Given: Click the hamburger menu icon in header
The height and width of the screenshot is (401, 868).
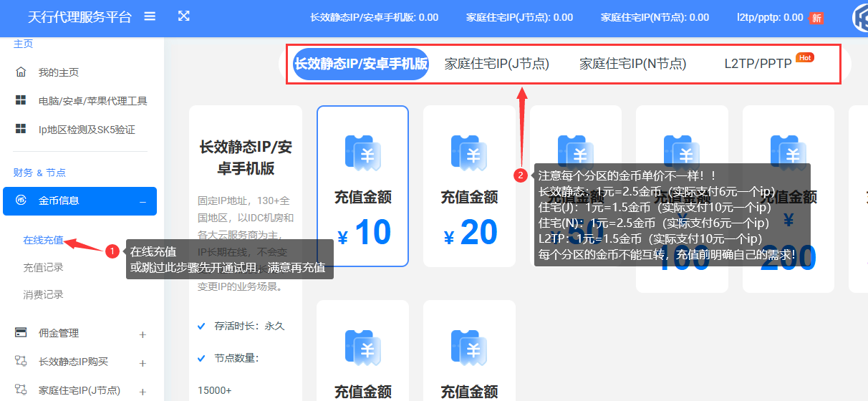Looking at the screenshot, I should point(150,16).
